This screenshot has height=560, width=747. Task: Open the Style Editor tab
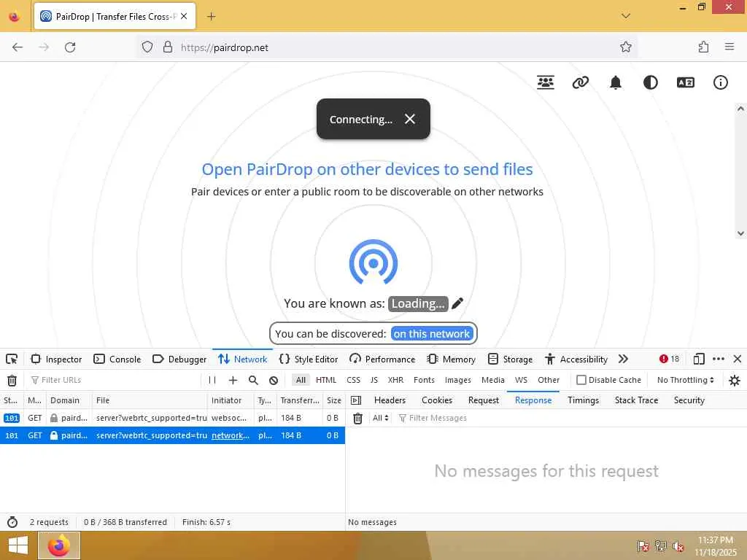tap(309, 359)
